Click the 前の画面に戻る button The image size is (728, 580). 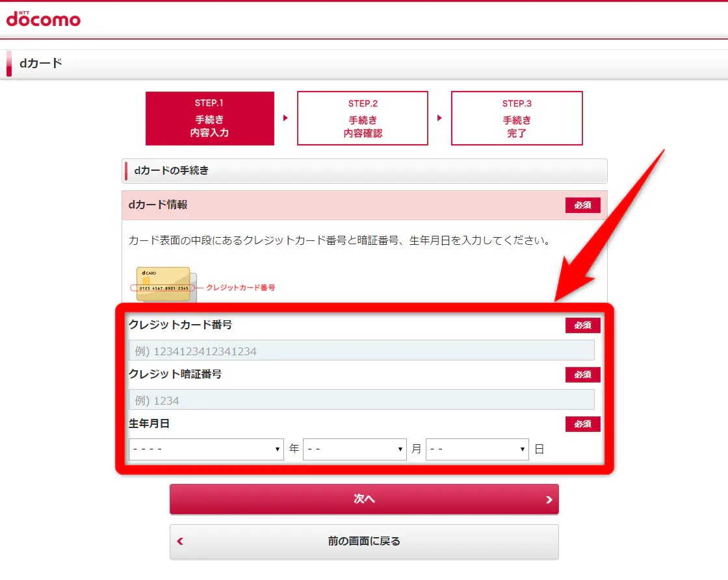pyautogui.click(x=364, y=542)
